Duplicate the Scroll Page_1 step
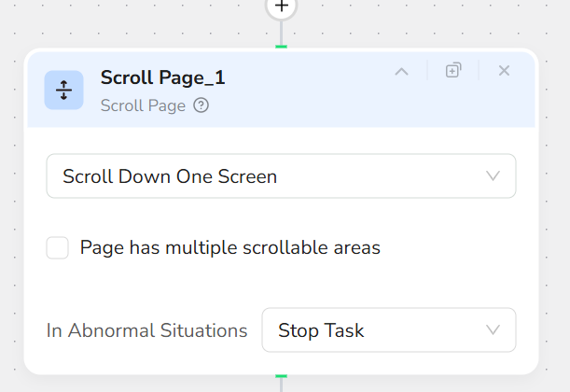Image resolution: width=570 pixels, height=392 pixels. [x=453, y=71]
